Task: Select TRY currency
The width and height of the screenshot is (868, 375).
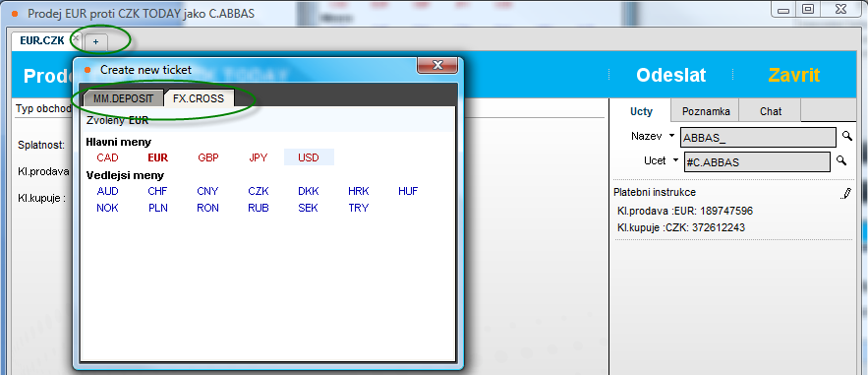Action: [358, 208]
